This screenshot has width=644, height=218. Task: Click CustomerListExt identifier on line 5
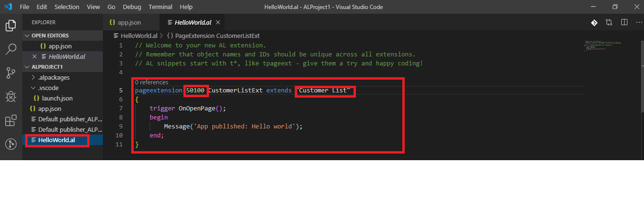pos(235,90)
